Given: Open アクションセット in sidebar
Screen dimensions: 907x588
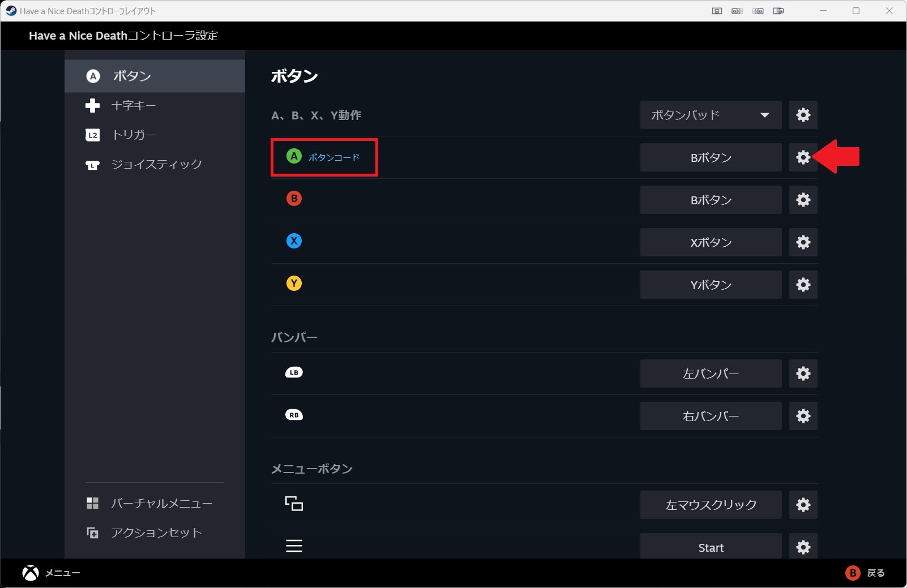Looking at the screenshot, I should pos(155,533).
